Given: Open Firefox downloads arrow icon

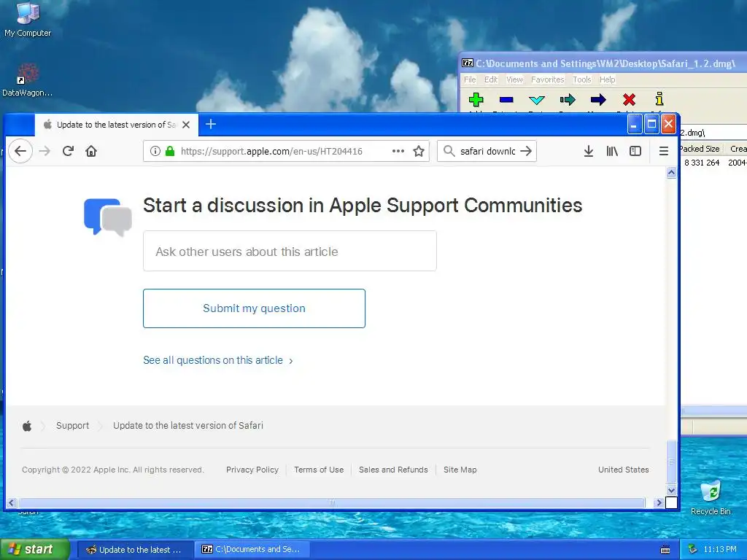Looking at the screenshot, I should pos(589,151).
